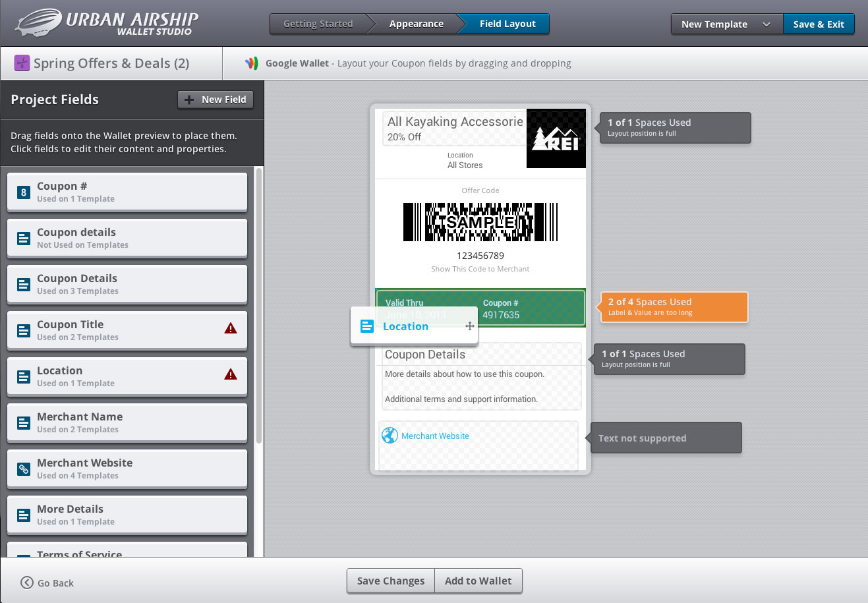This screenshot has height=603, width=868.
Task: Click warning triangle on Location project field
Action: [231, 374]
